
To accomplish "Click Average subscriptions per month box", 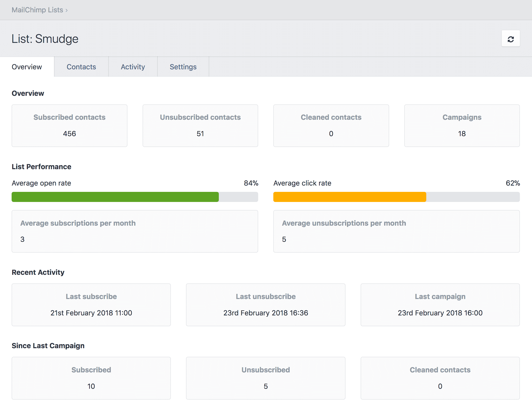I will (135, 231).
